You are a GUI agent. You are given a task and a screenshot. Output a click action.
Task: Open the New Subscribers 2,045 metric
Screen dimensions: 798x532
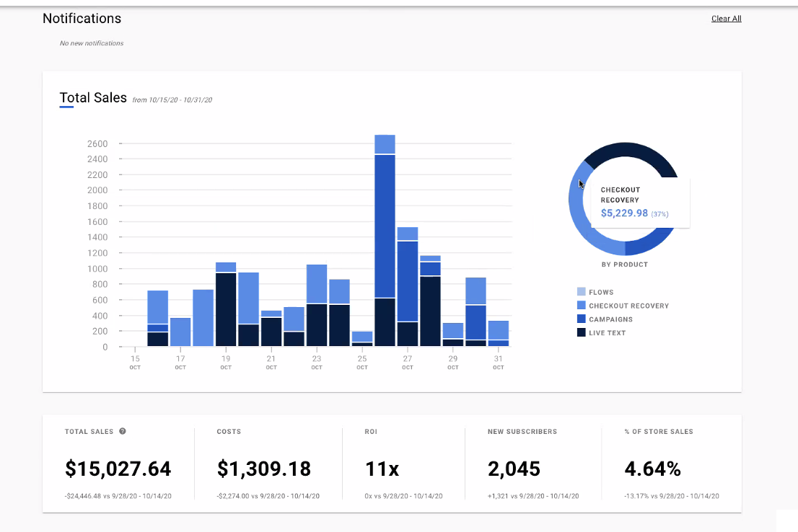tap(514, 469)
